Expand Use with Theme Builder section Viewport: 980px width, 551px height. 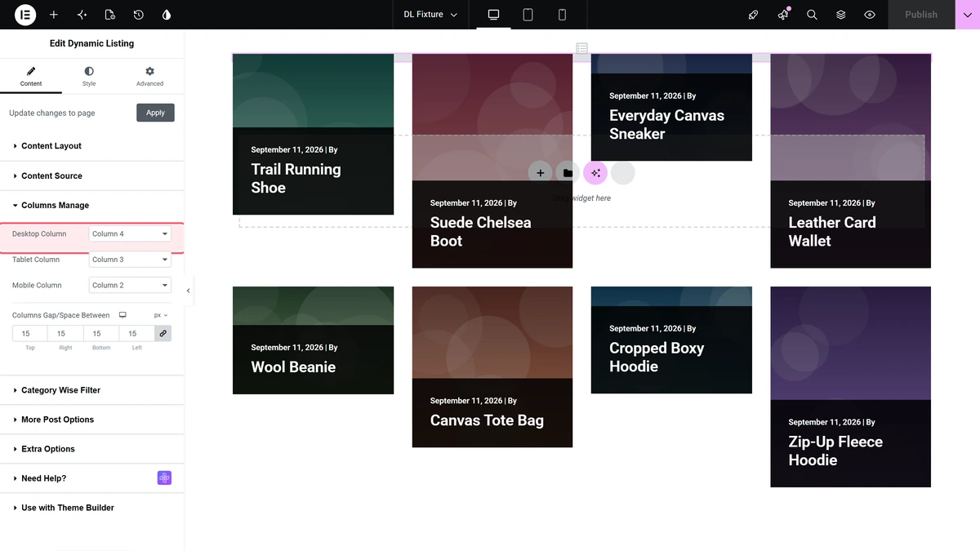92,508
